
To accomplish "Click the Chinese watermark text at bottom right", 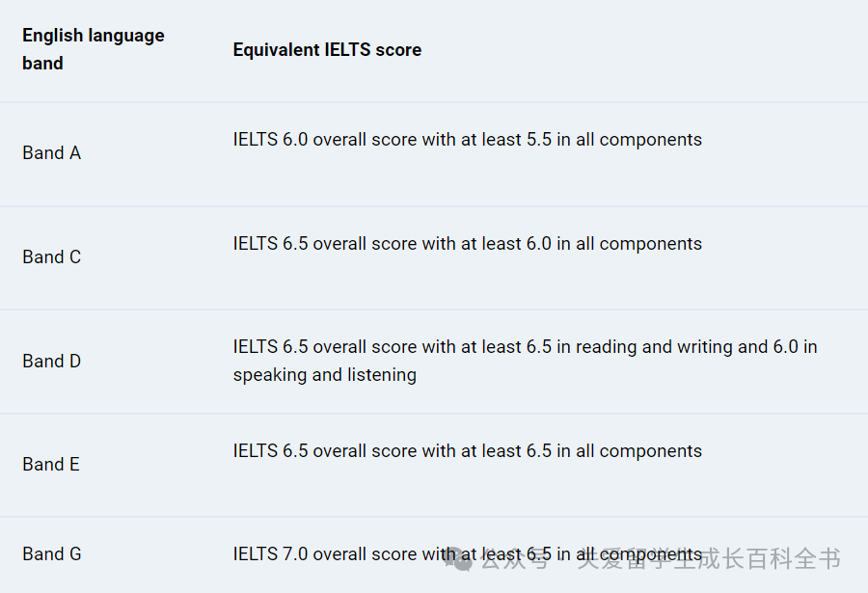I will click(662, 558).
